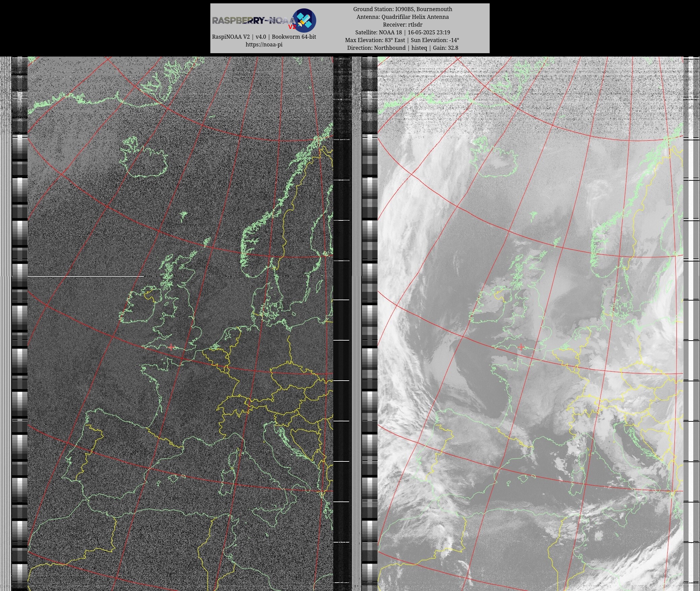This screenshot has width=700, height=591.
Task: Click the 'Antenna: Quadrifilar Helix Antenna' line
Action: click(x=403, y=17)
